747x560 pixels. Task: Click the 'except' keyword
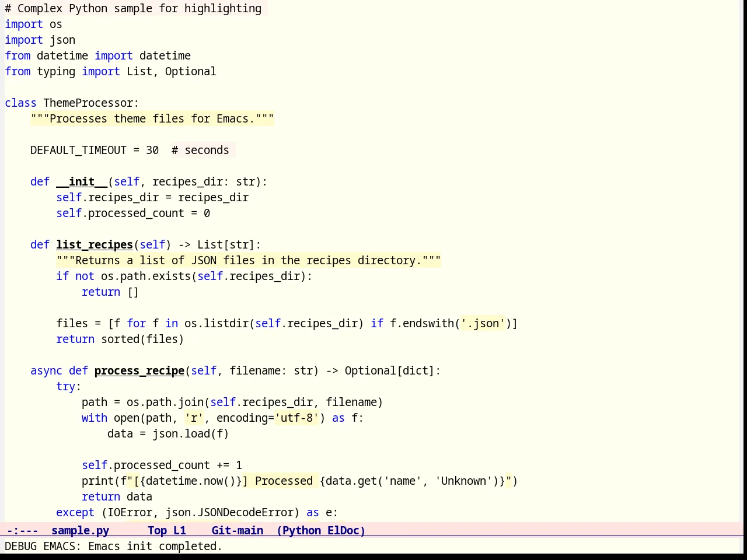(75, 512)
